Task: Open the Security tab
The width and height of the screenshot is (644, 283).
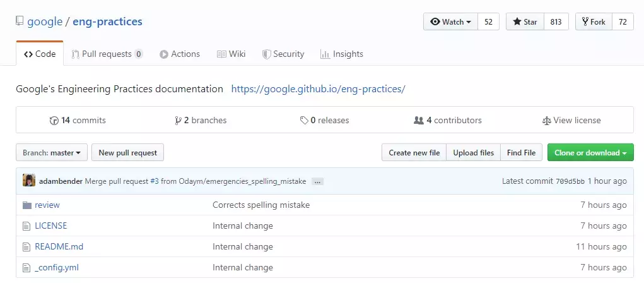Action: (x=283, y=54)
